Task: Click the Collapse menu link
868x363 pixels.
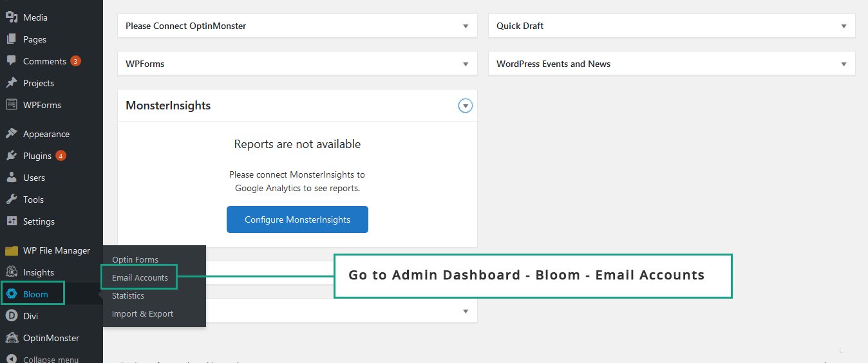Action: click(51, 359)
